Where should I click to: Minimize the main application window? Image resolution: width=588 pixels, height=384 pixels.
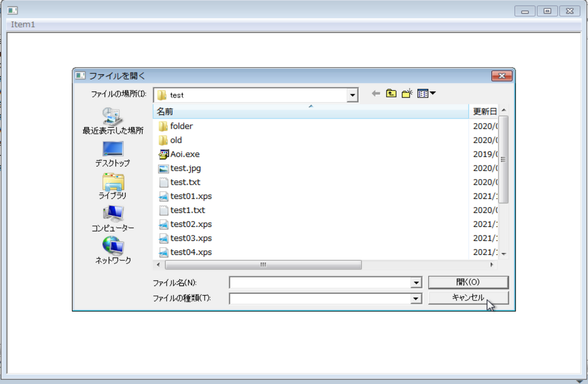525,11
